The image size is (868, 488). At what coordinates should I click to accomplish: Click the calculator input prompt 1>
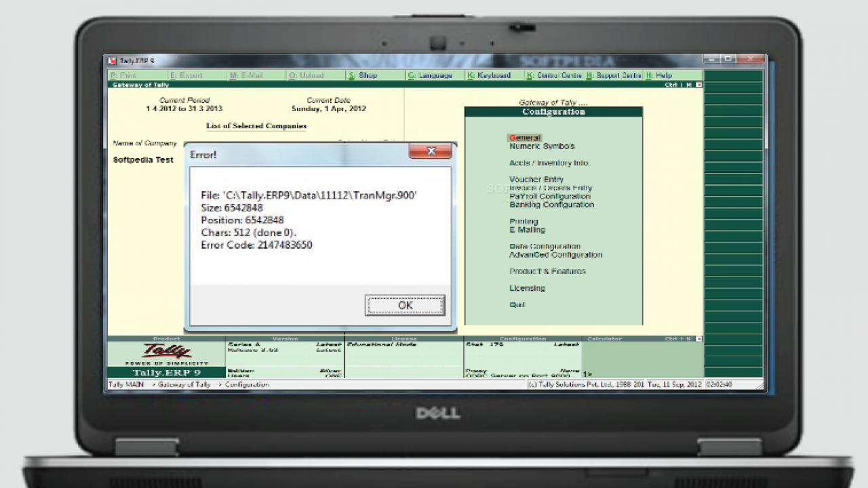[587, 373]
